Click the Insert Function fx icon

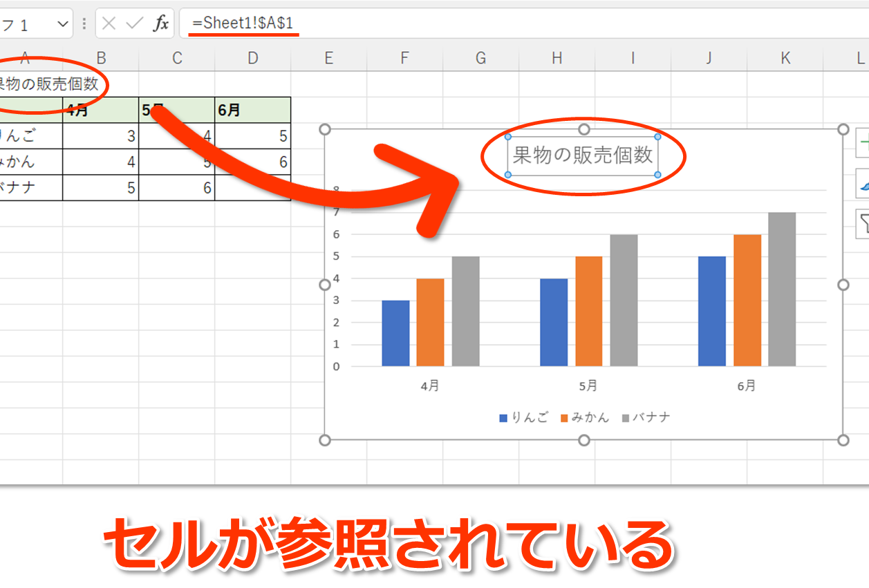[160, 24]
